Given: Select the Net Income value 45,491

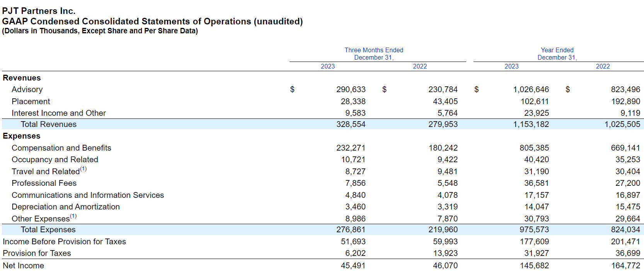Looking at the screenshot, I should pos(353,266).
